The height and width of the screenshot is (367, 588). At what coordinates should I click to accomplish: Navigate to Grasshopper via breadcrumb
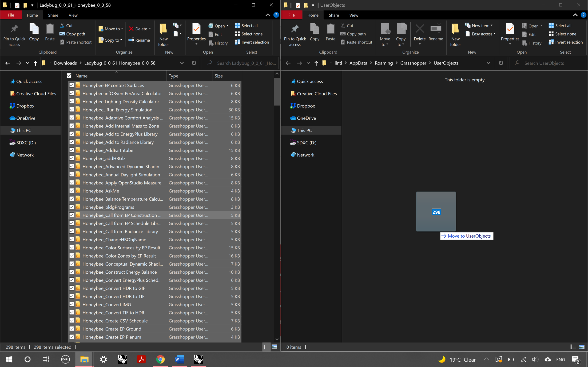tap(413, 63)
